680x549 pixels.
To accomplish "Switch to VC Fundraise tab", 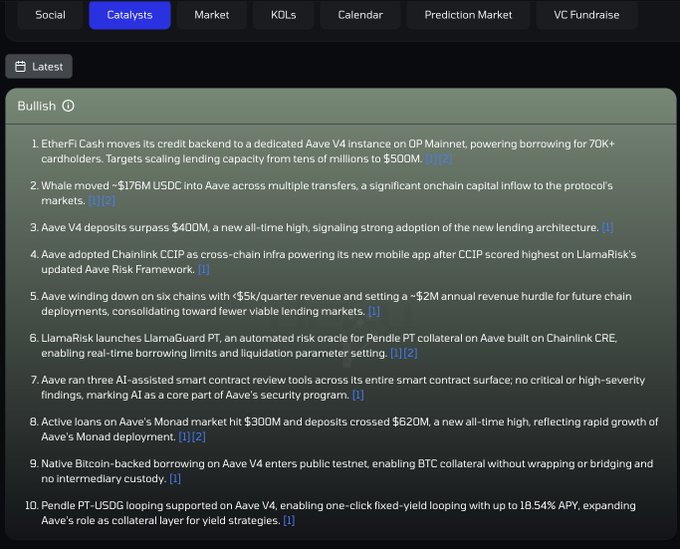I will tap(586, 15).
